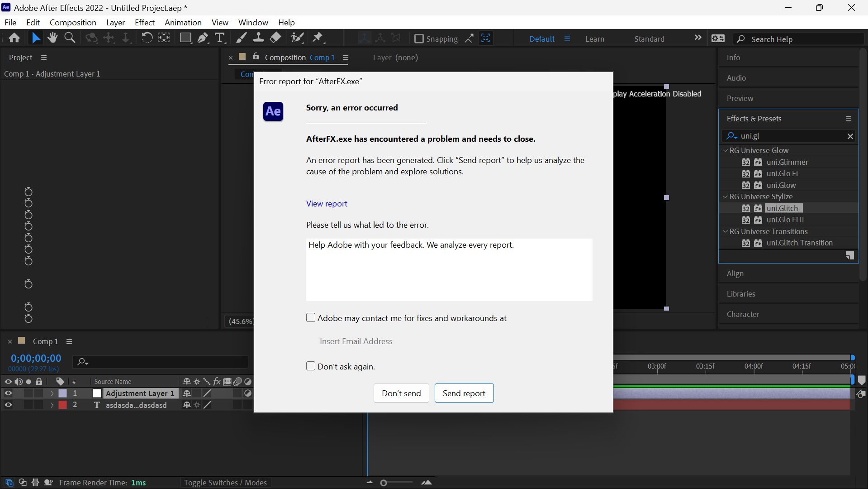Click Toggle Switches / Modes button

tap(225, 483)
